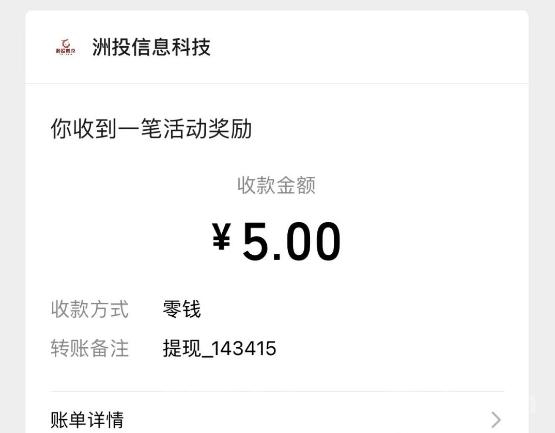Select the ¥5.00 amount text
The width and height of the screenshot is (555, 433).
tap(276, 241)
